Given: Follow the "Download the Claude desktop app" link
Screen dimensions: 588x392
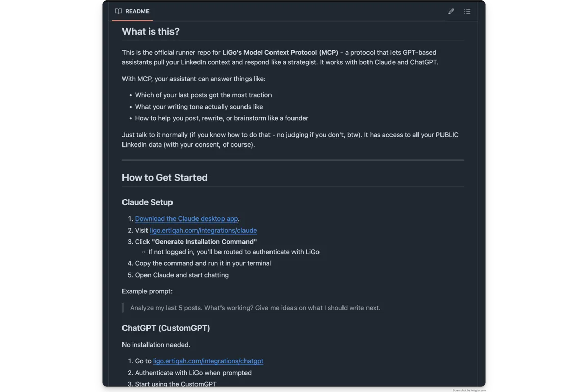Looking at the screenshot, I should [x=187, y=218].
